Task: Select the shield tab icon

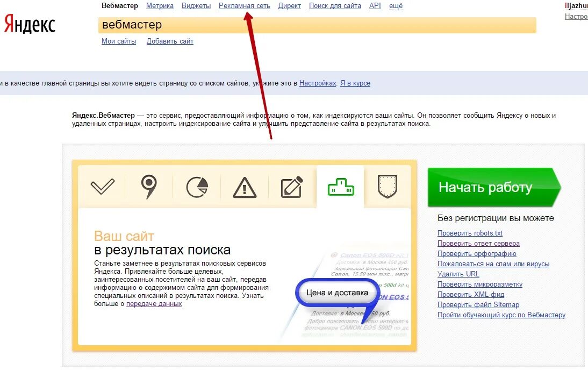Action: [388, 186]
